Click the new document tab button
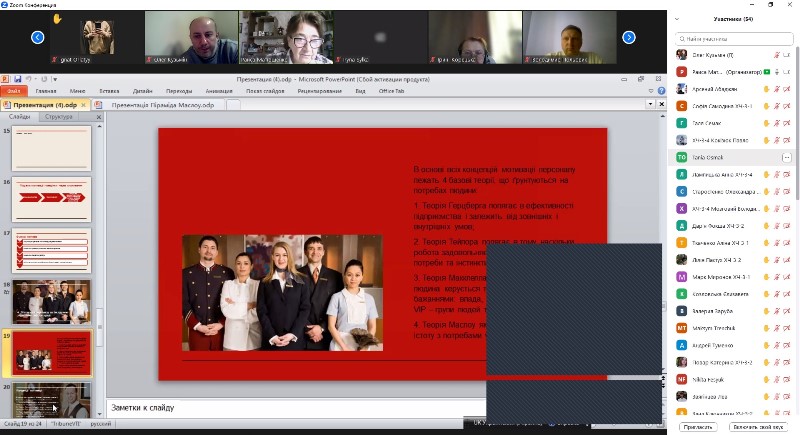The image size is (800, 435). pyautogui.click(x=233, y=105)
